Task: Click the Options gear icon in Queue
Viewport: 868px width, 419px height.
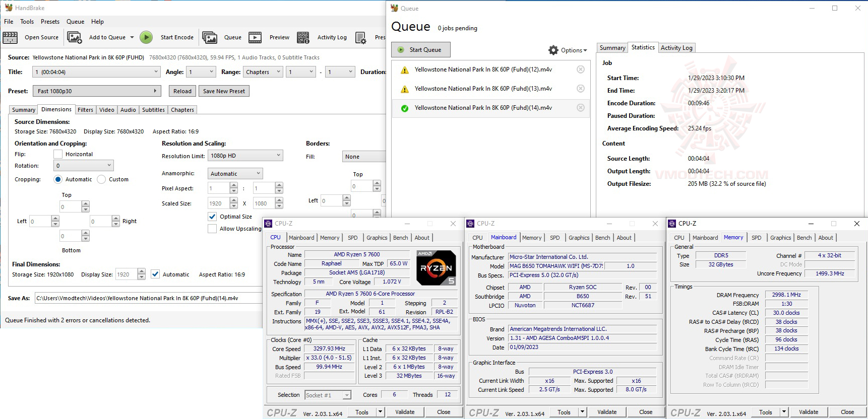Action: (x=553, y=50)
